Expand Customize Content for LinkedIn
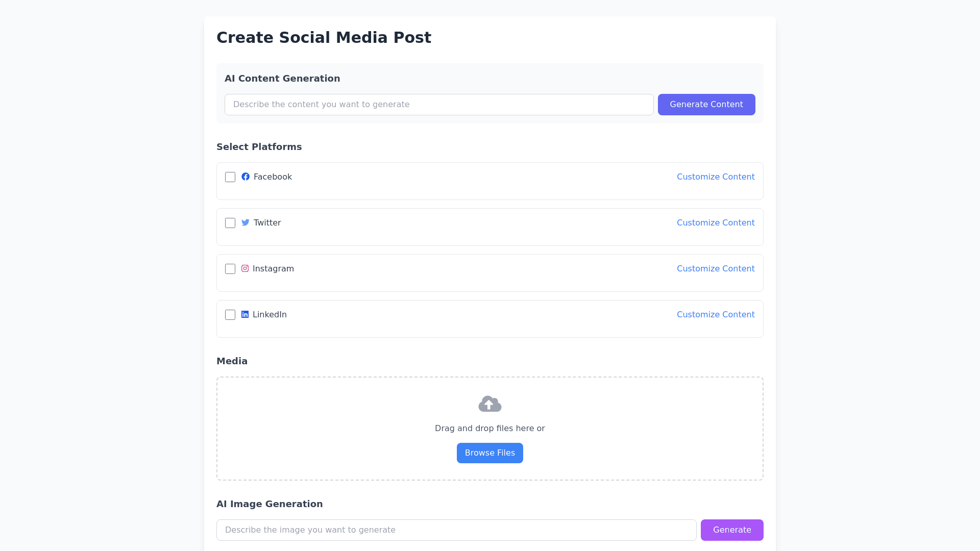Image resolution: width=980 pixels, height=551 pixels. [716, 314]
